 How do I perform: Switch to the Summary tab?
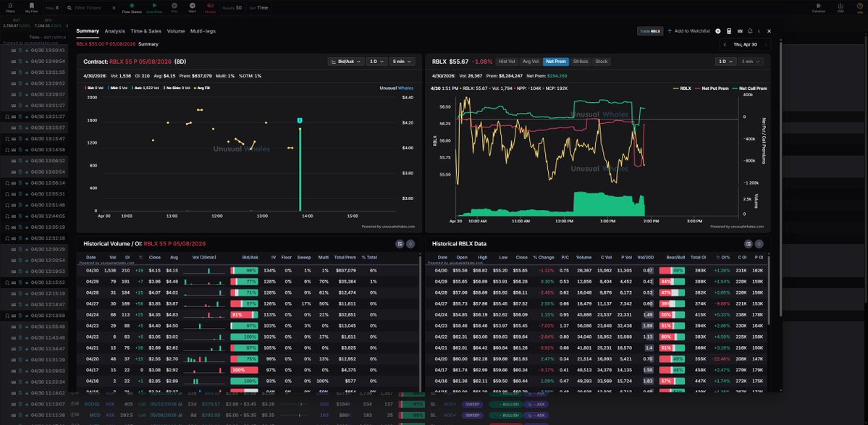[x=88, y=31]
